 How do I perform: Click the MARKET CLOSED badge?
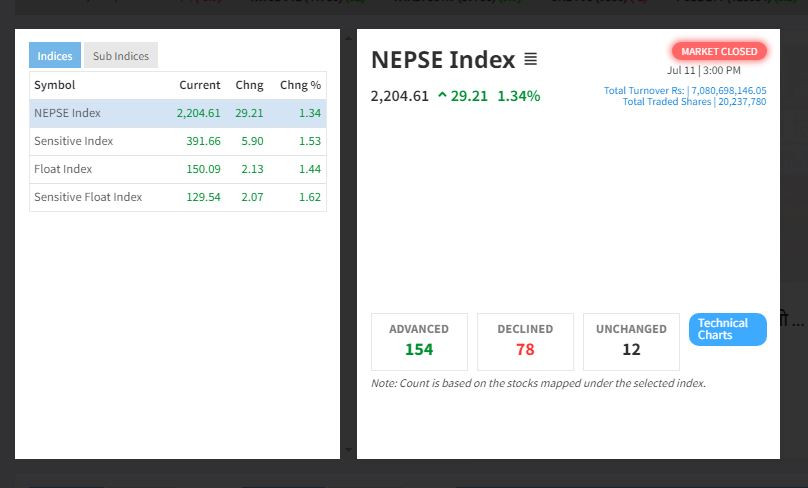[x=719, y=52]
